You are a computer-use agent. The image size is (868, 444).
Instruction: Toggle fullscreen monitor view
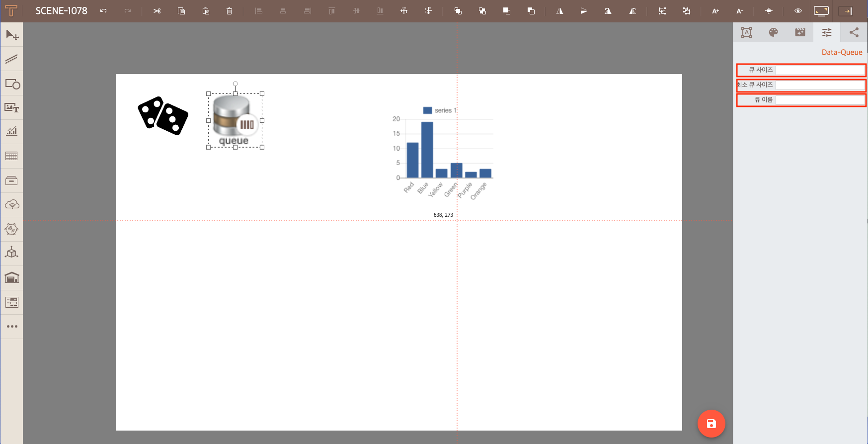821,11
